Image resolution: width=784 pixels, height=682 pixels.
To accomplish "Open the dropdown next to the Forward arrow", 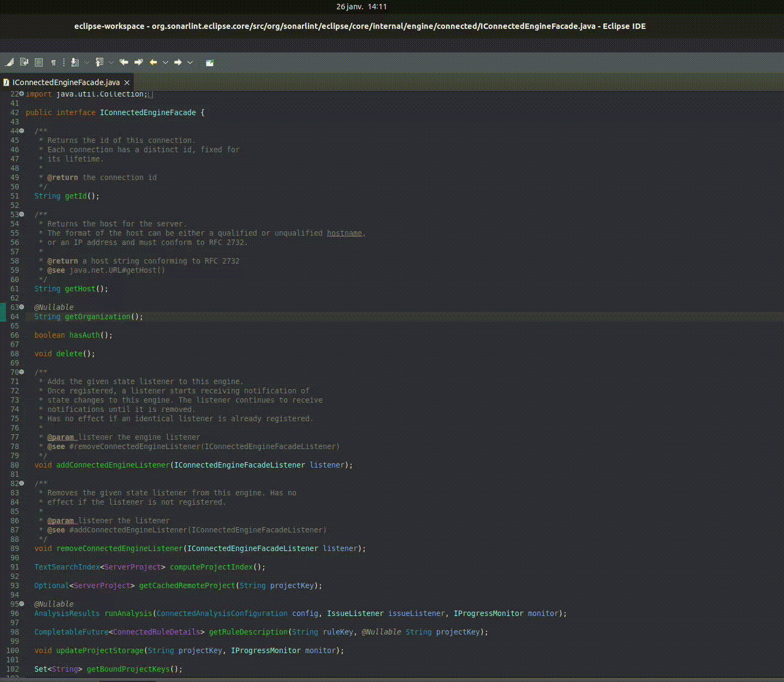I will point(189,62).
